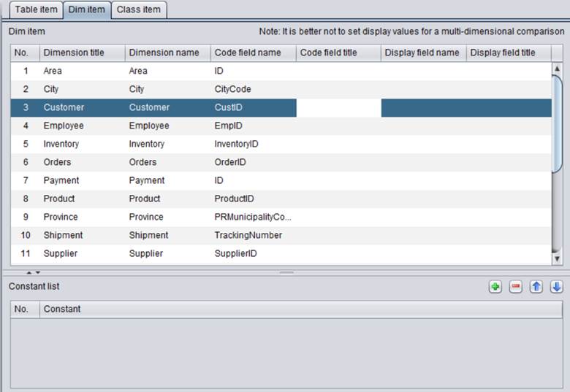This screenshot has width=570, height=392.
Task: Click the Display field name column header
Action: pos(423,53)
